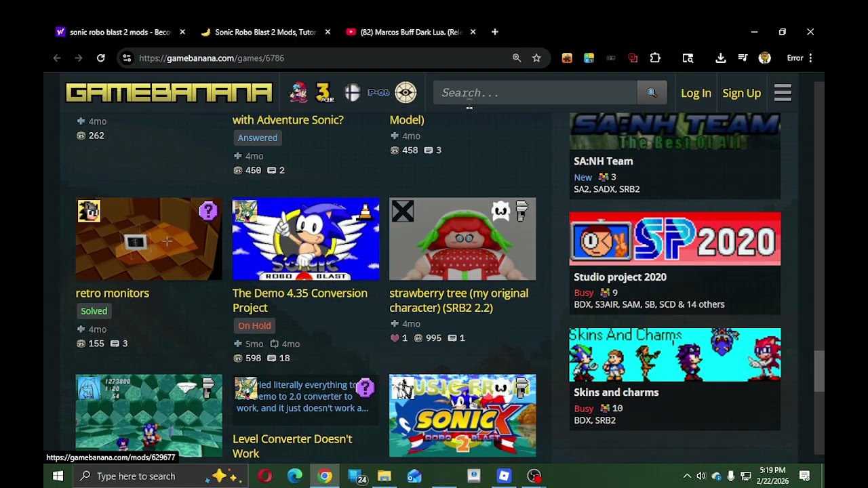Open the 'Level Converter Doesn't Work' link
This screenshot has height=488, width=868.
pos(292,446)
